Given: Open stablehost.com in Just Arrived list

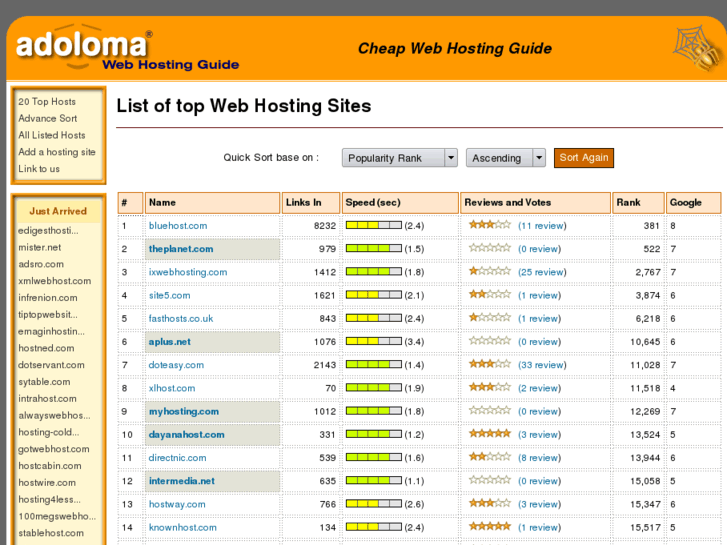Looking at the screenshot, I should click(x=51, y=533).
